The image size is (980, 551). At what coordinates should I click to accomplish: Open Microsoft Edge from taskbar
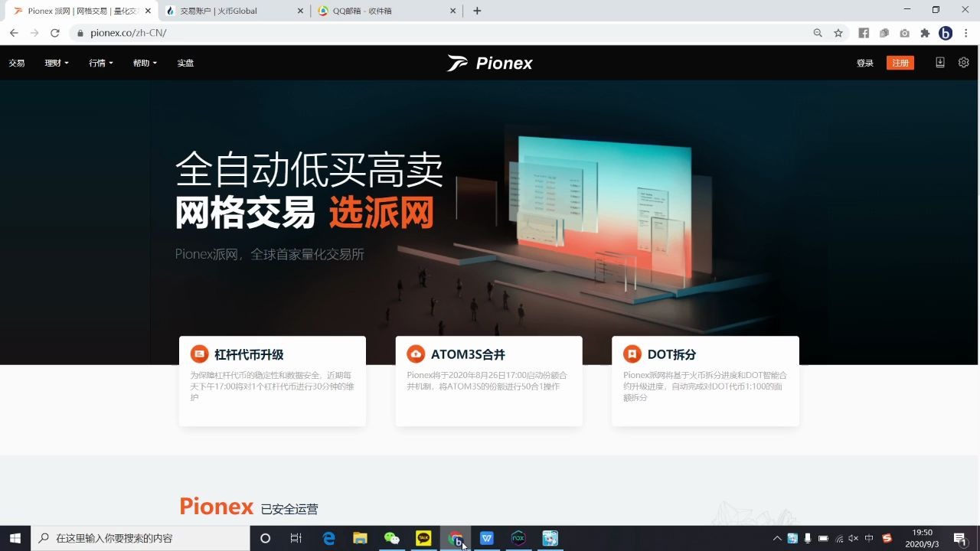pos(329,538)
